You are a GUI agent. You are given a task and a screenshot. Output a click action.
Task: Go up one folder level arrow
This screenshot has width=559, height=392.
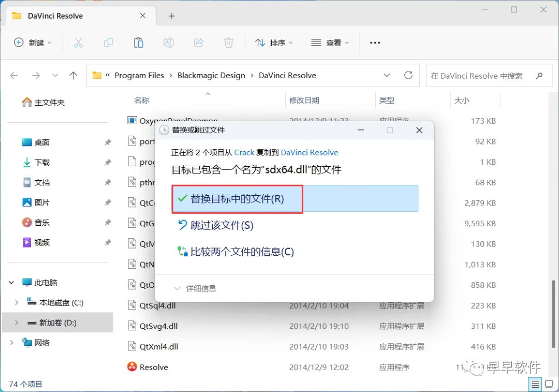73,75
